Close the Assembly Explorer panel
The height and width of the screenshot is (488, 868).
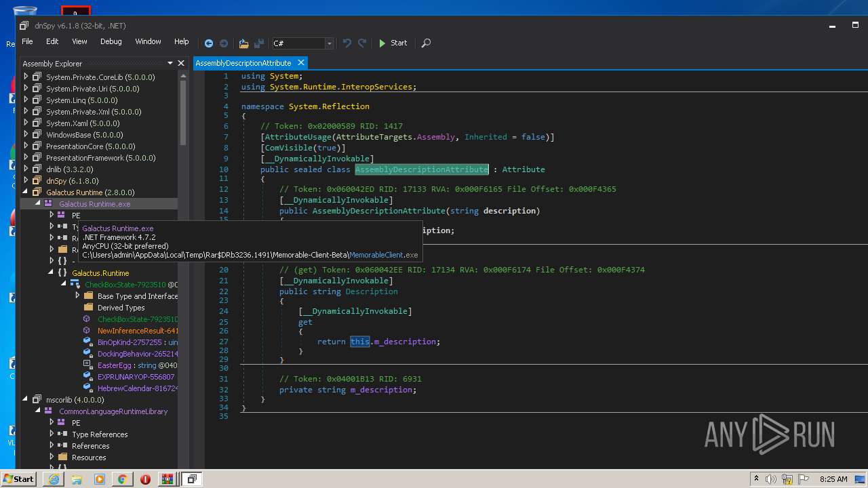coord(181,63)
